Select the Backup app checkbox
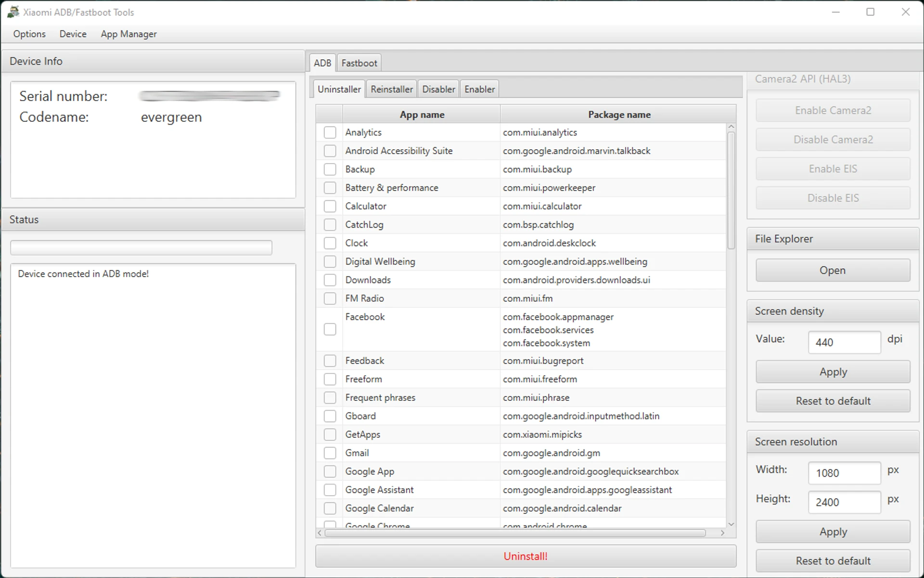Screen dimensions: 924x578 point(330,169)
